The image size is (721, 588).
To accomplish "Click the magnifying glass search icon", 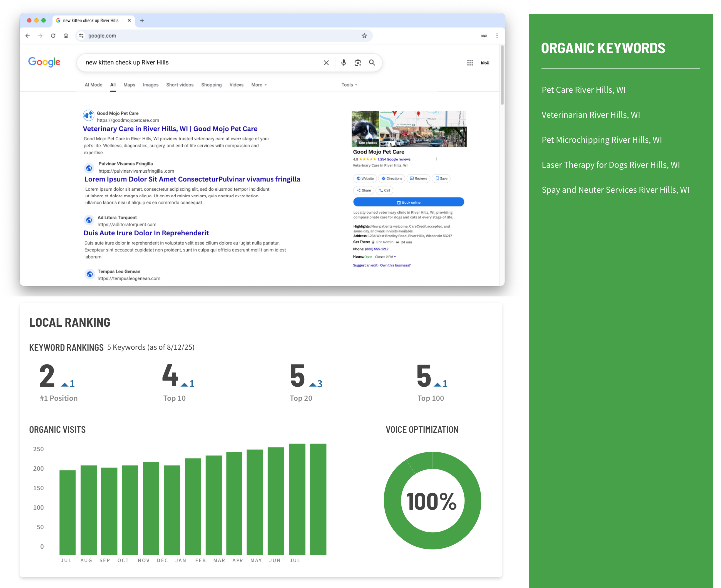I will pyautogui.click(x=372, y=63).
